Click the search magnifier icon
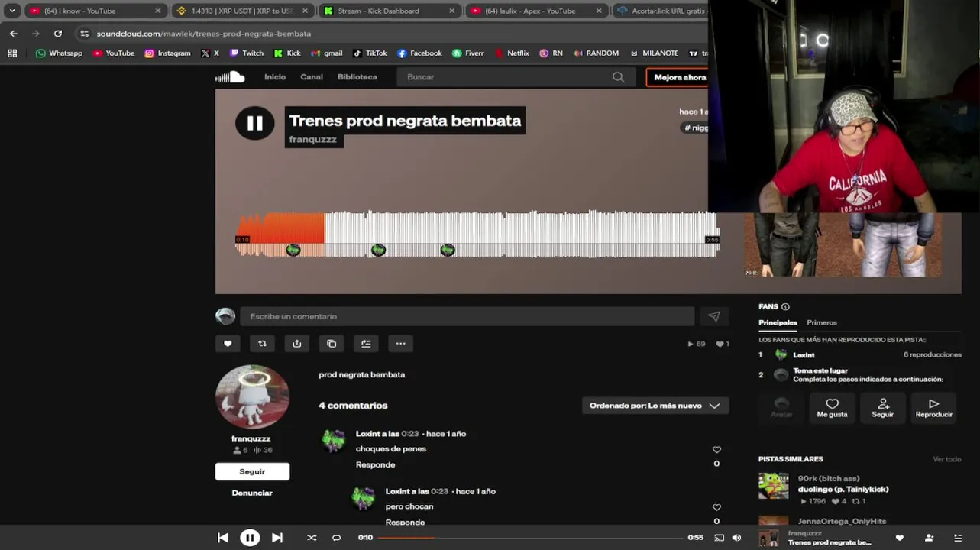 pos(619,77)
